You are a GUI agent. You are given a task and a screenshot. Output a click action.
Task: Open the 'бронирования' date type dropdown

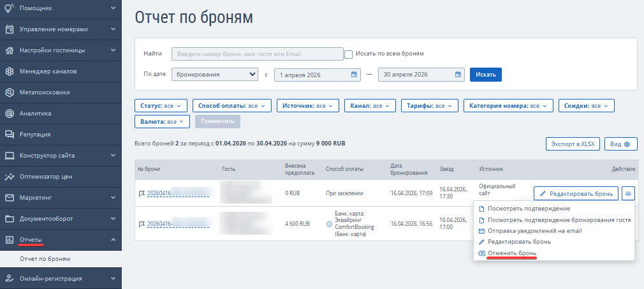tap(215, 75)
